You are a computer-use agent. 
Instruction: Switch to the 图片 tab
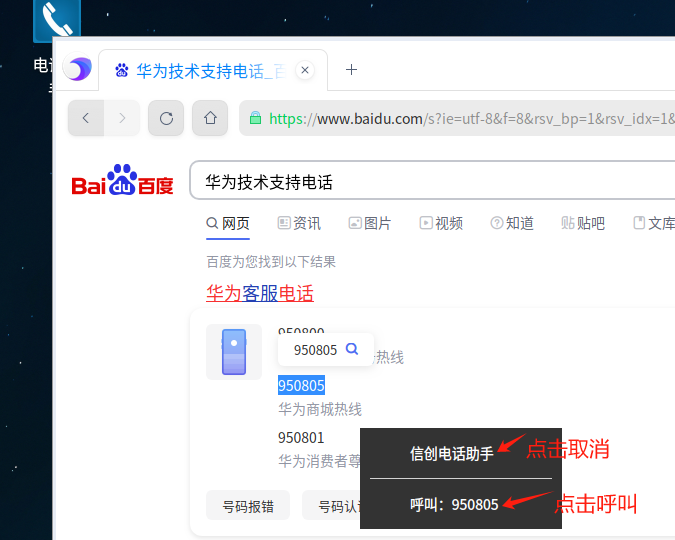coord(370,223)
